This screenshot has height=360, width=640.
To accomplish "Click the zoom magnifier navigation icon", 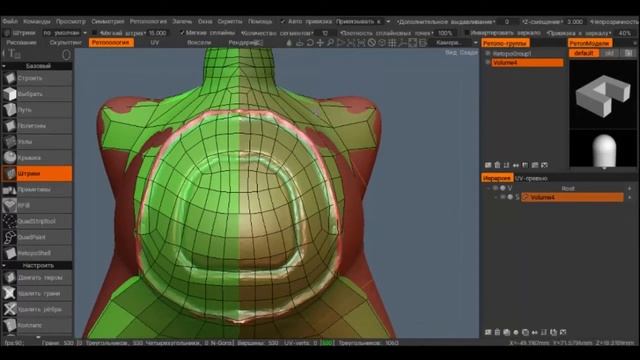I will 330,42.
